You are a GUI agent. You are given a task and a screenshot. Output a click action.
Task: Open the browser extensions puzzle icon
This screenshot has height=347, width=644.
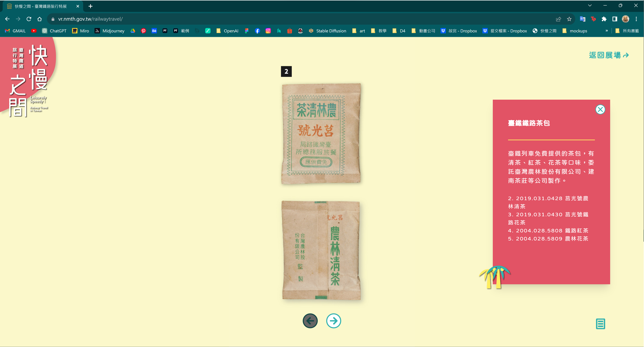(x=604, y=19)
